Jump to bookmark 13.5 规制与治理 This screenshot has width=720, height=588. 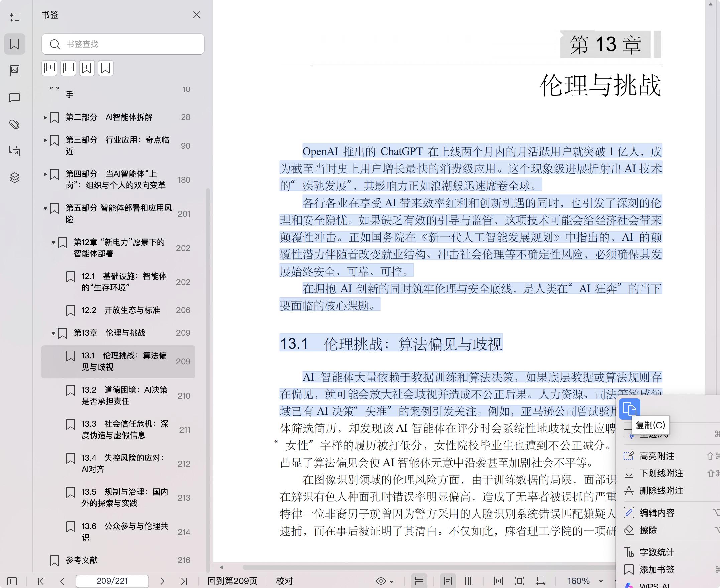pyautogui.click(x=118, y=498)
